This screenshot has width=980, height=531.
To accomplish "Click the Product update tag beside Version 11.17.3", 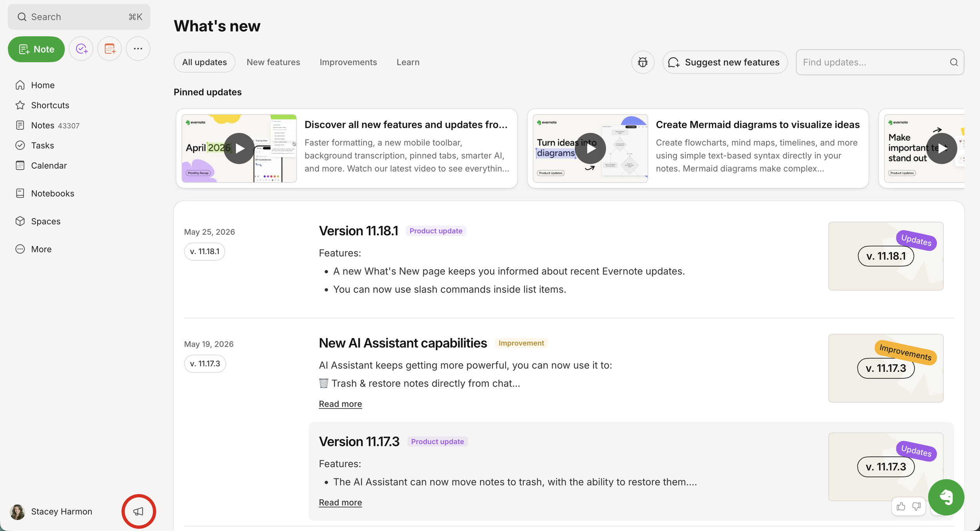I will (x=437, y=442).
